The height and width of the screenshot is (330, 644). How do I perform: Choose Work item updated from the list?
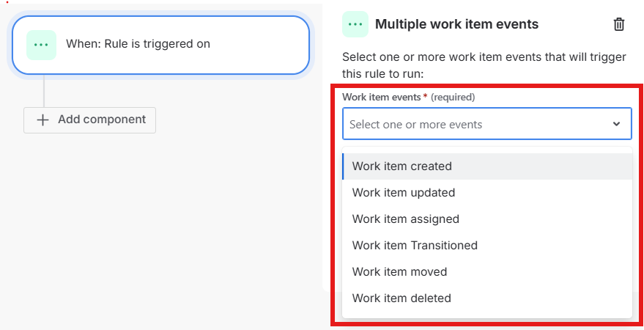[x=404, y=193]
